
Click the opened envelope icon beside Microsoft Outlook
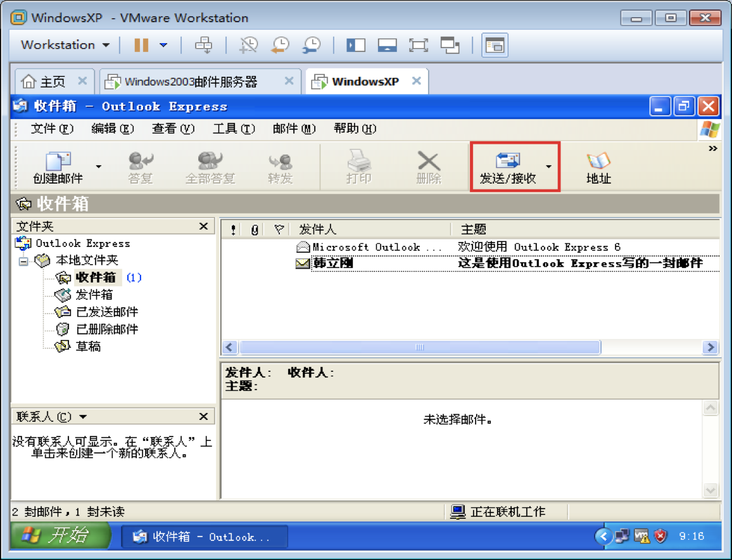tap(303, 246)
